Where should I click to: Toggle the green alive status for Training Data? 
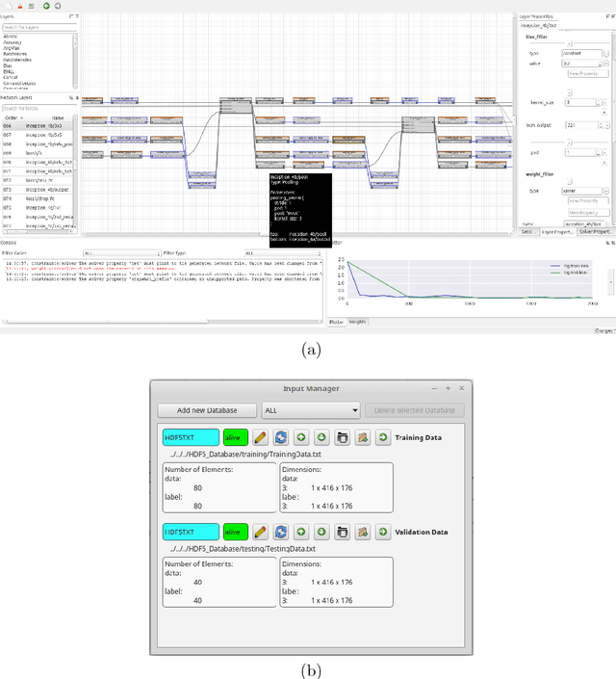234,437
